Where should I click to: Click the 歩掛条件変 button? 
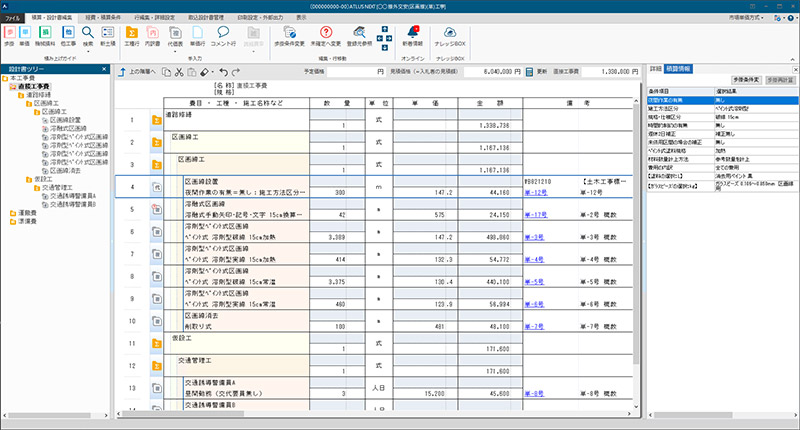click(x=744, y=78)
